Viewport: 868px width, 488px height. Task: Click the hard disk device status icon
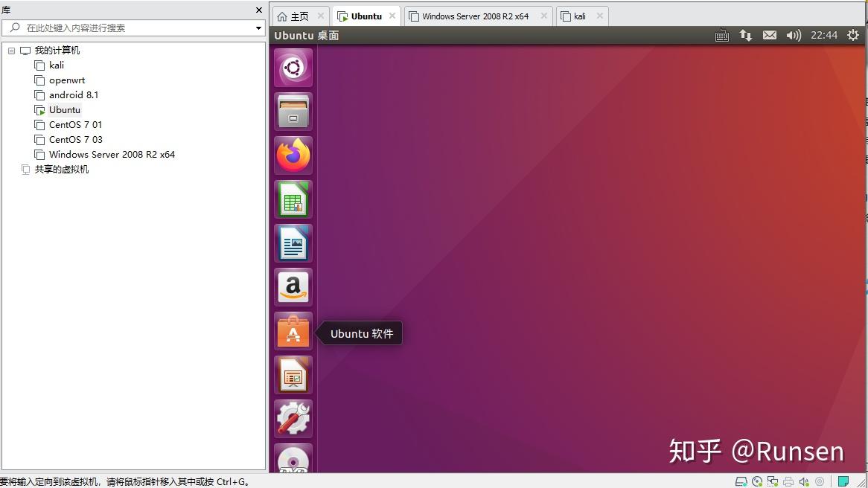pyautogui.click(x=741, y=481)
